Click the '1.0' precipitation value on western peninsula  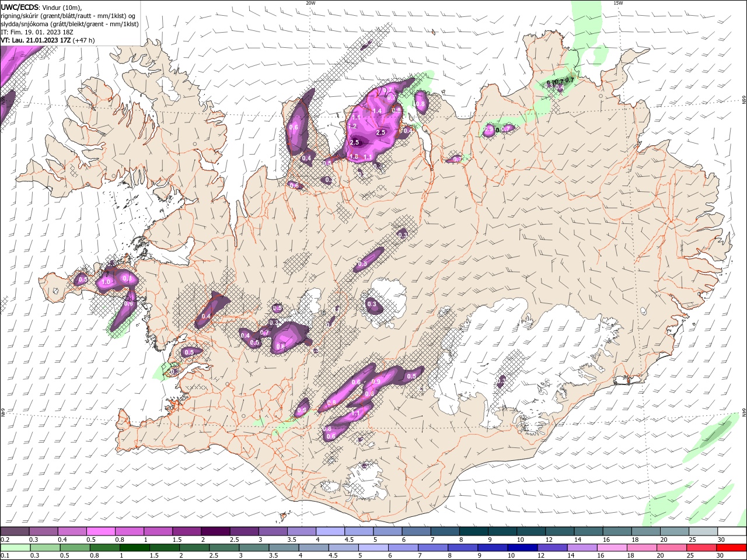(106, 282)
